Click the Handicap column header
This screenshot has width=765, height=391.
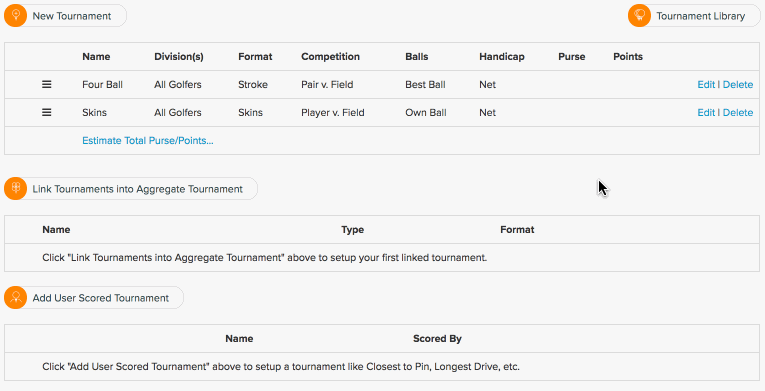pyautogui.click(x=502, y=57)
